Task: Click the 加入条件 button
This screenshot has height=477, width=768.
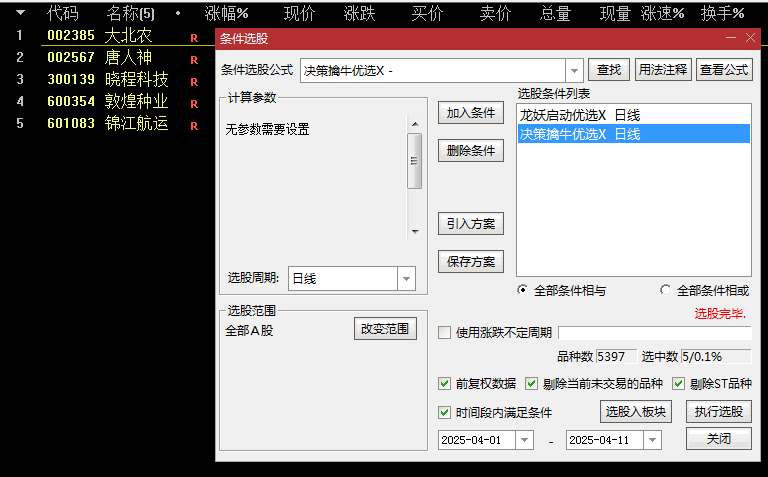Action: [x=471, y=113]
